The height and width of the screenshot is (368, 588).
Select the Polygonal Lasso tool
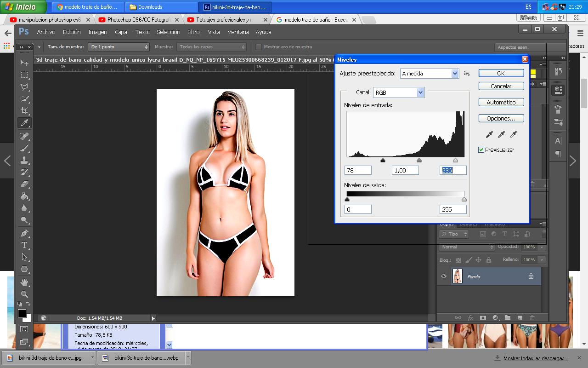(24, 86)
